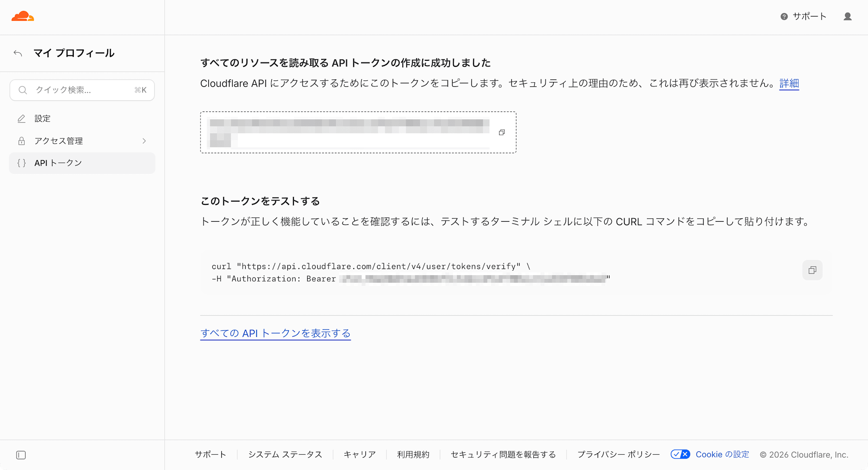
Task: Open Cookie の設定 link
Action: click(723, 454)
